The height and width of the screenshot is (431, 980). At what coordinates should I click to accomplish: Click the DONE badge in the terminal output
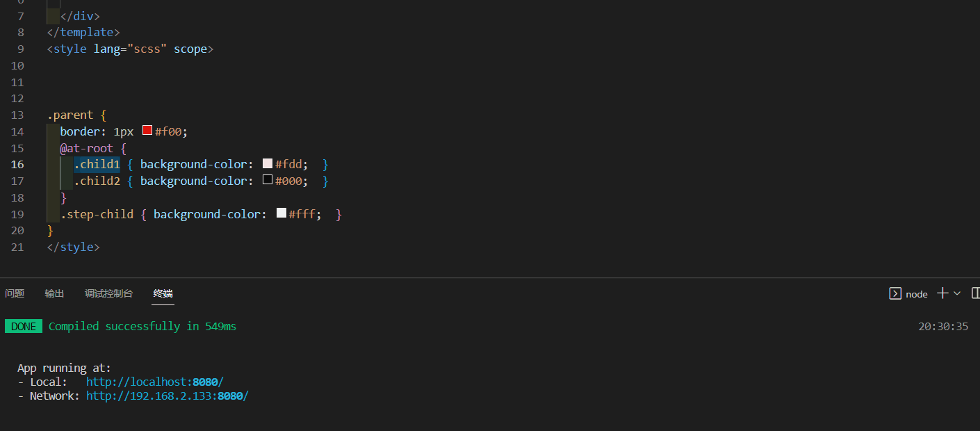24,325
